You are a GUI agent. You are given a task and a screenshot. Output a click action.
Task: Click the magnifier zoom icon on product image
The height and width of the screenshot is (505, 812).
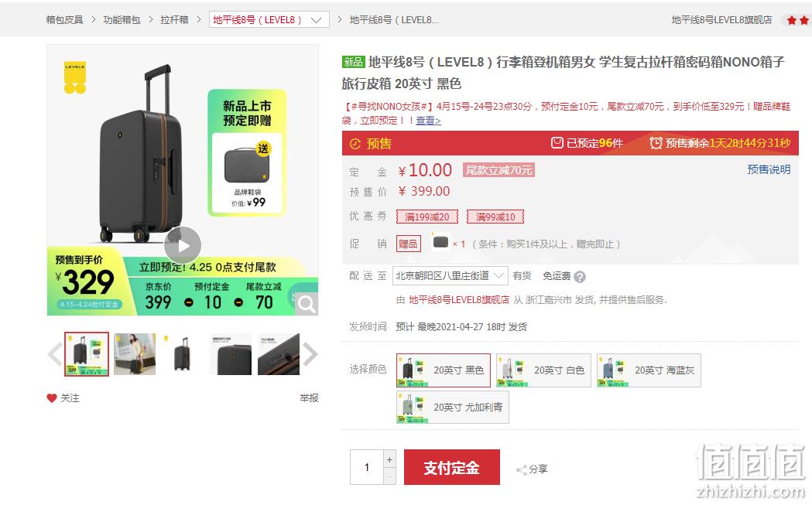(307, 304)
